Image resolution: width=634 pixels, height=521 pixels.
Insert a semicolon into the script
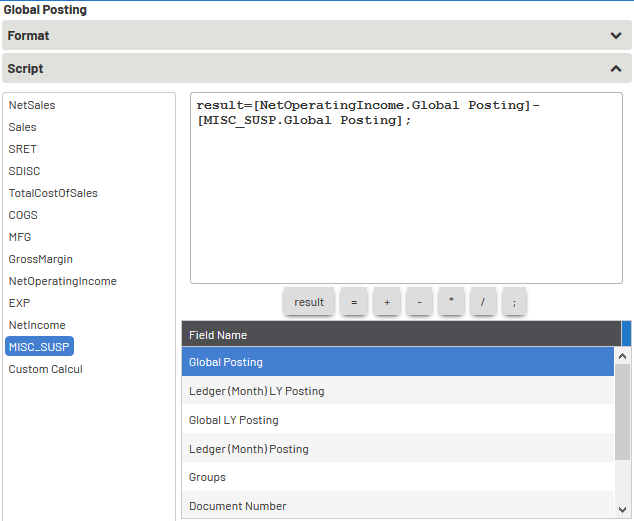pyautogui.click(x=514, y=302)
